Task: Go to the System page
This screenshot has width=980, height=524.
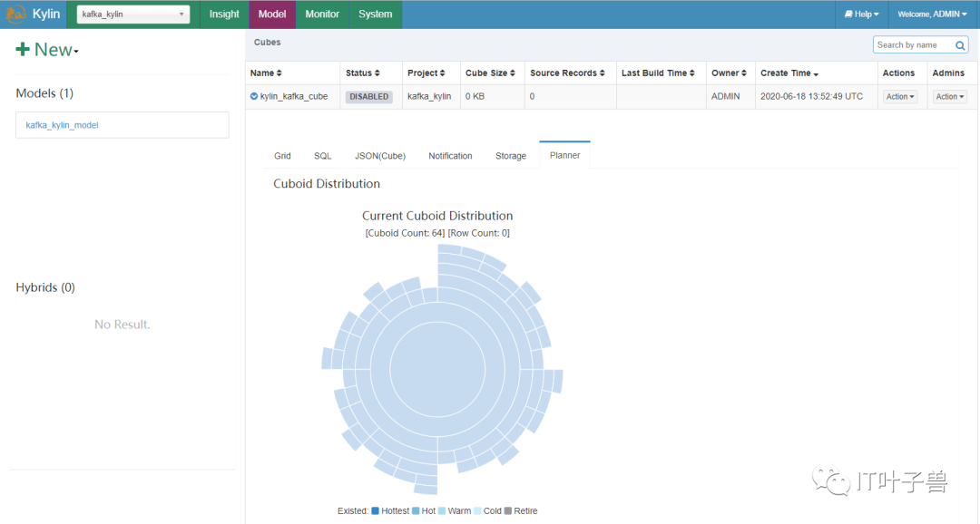Action: tap(375, 14)
